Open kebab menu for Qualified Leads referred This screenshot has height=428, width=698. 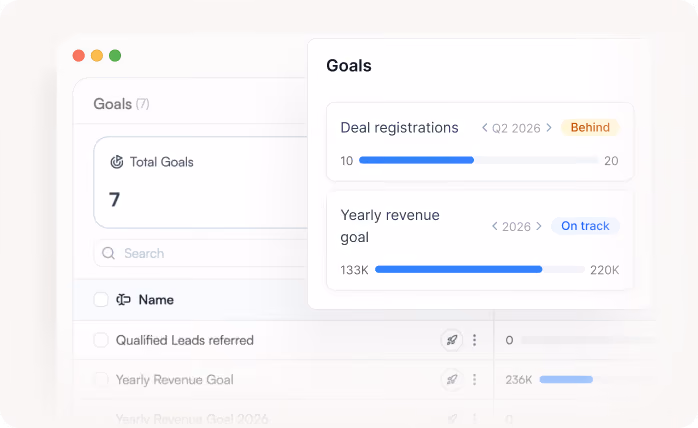pyautogui.click(x=475, y=340)
